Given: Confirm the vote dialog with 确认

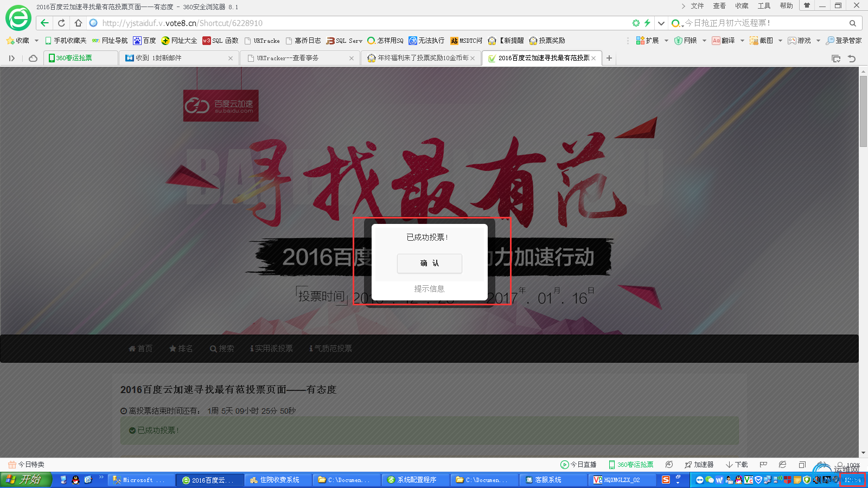Looking at the screenshot, I should [x=430, y=264].
